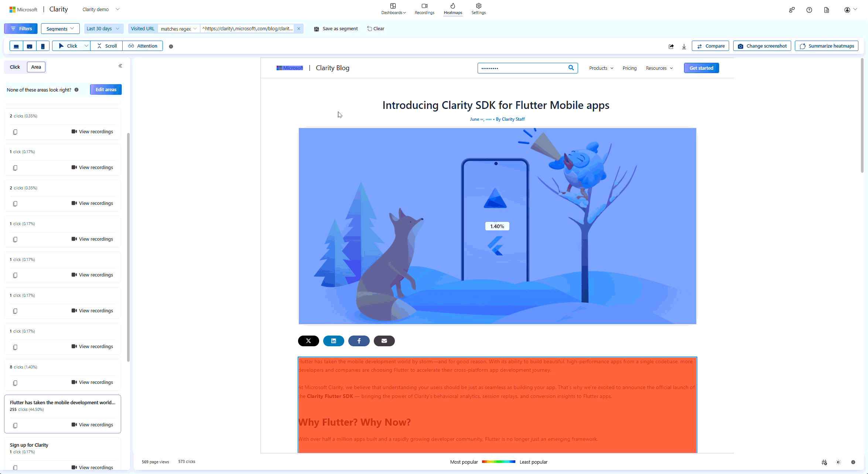868x474 pixels.
Task: Select the tablet device view
Action: point(30,46)
